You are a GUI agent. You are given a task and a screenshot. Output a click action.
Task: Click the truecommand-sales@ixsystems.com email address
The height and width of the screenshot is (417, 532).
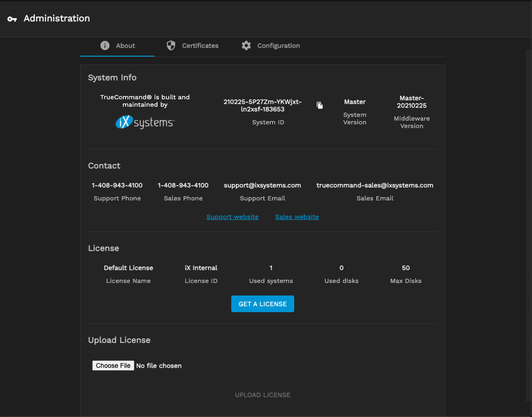[x=375, y=185]
